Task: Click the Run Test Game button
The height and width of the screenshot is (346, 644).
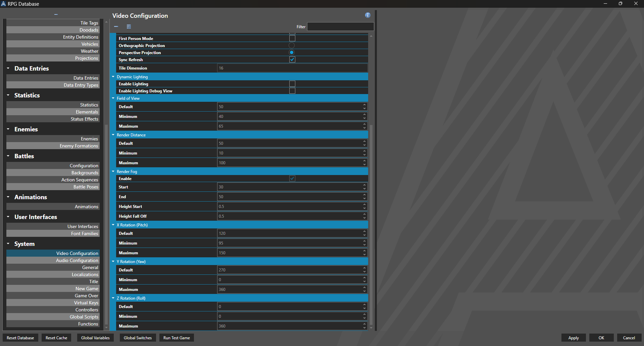Action: (176, 338)
